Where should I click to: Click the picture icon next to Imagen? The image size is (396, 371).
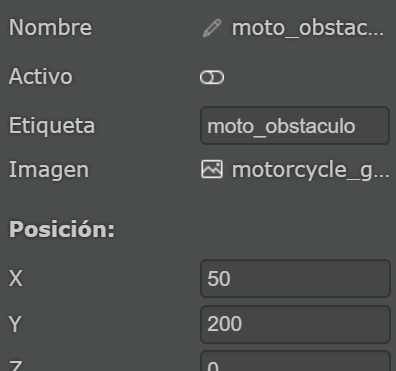click(212, 169)
